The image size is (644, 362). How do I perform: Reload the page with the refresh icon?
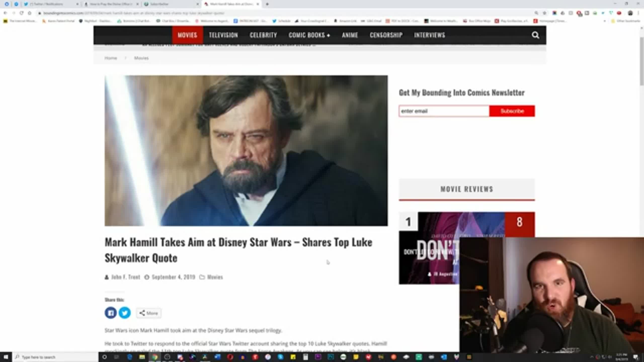[21, 13]
